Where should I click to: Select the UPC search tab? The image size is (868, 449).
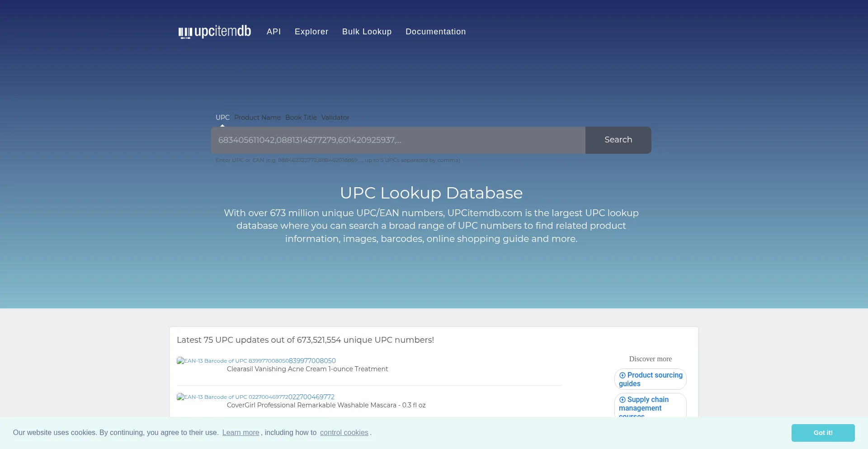pos(222,118)
